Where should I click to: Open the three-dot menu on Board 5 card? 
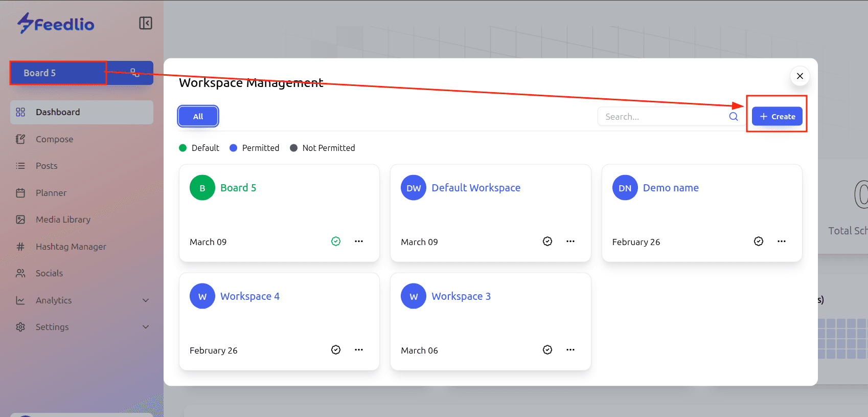(359, 242)
